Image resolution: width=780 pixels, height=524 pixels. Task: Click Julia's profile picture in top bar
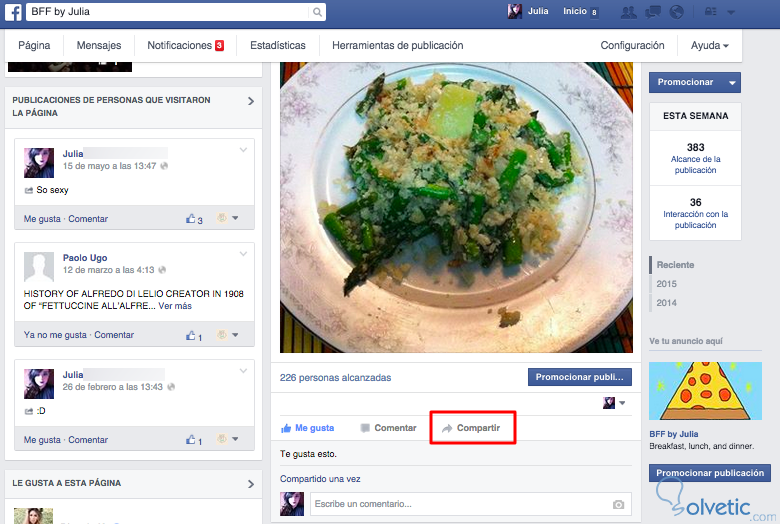514,11
